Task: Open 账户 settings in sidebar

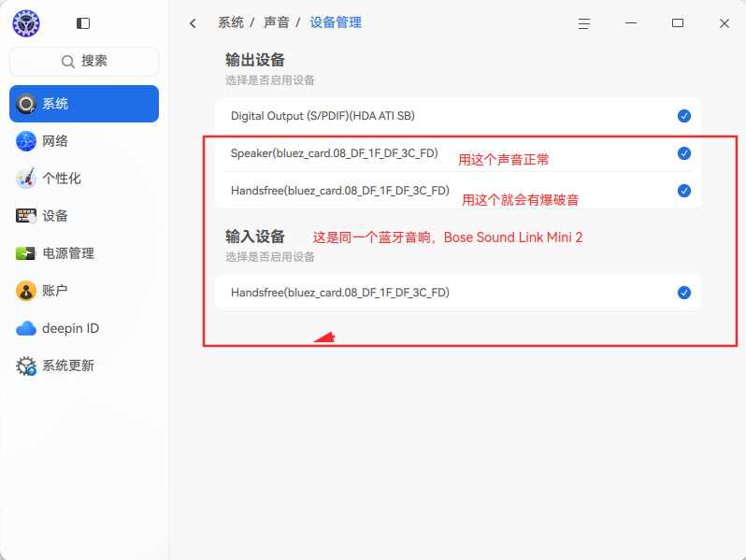Action: click(x=84, y=291)
